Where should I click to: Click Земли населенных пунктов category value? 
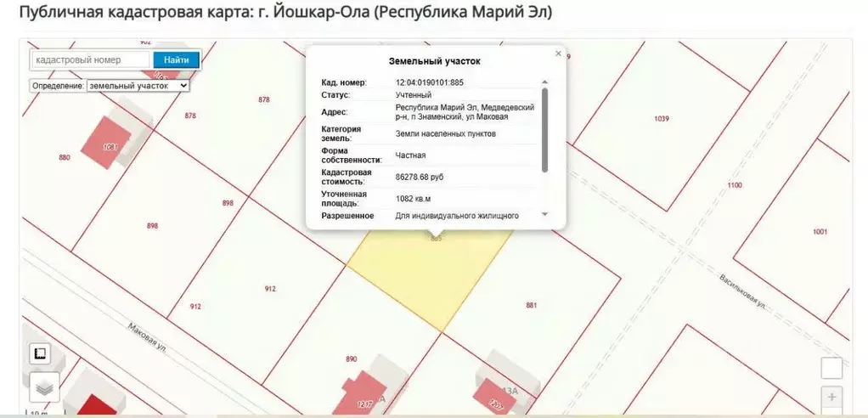(x=446, y=134)
